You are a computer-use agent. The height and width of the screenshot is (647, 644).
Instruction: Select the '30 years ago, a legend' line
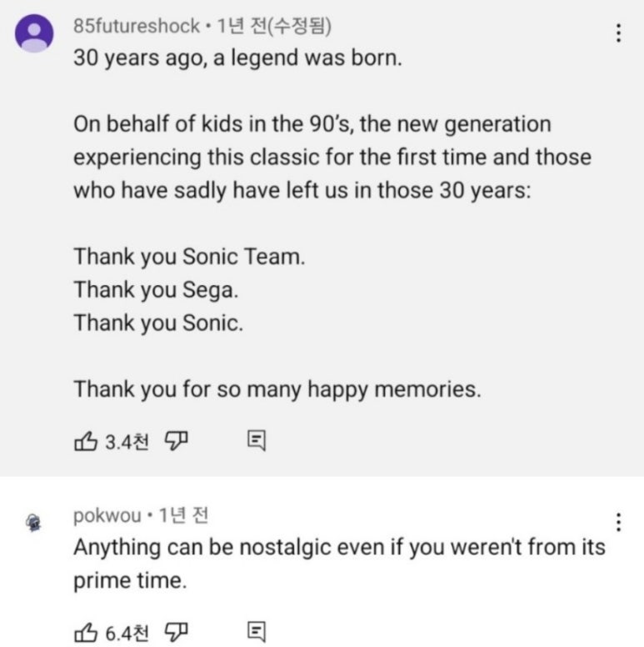pos(237,58)
